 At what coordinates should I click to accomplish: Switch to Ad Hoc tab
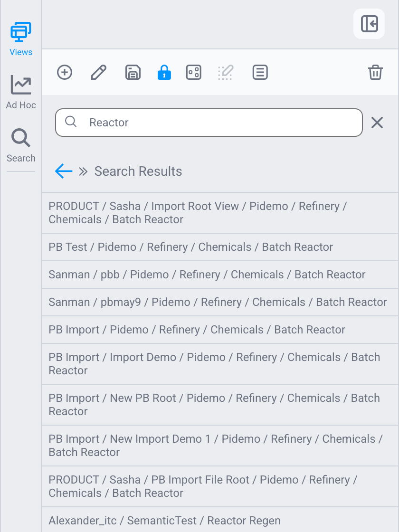tap(21, 92)
